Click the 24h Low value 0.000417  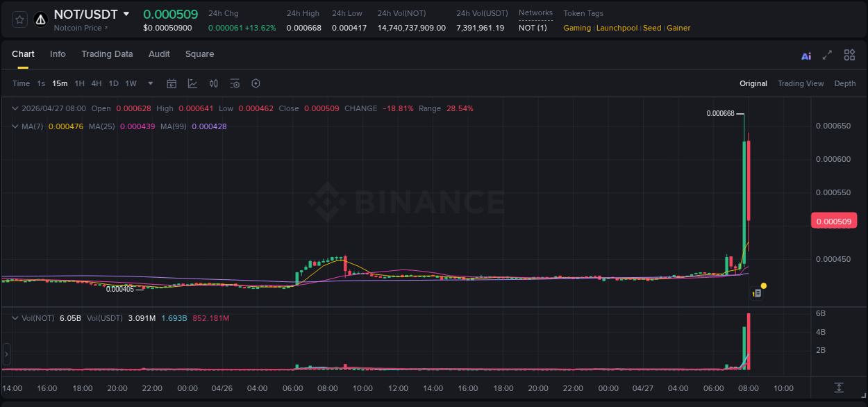[x=349, y=28]
